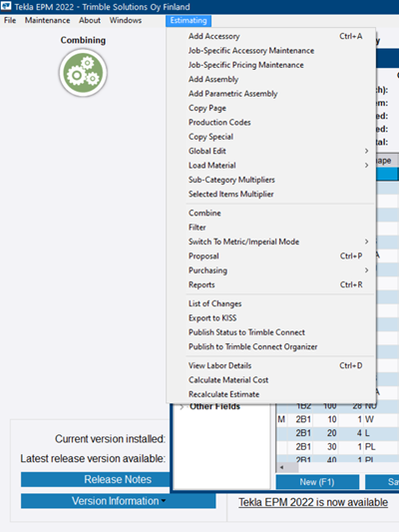Expand Switch To Metric/Imperial Mode submenu
399x532 pixels.
click(271, 242)
